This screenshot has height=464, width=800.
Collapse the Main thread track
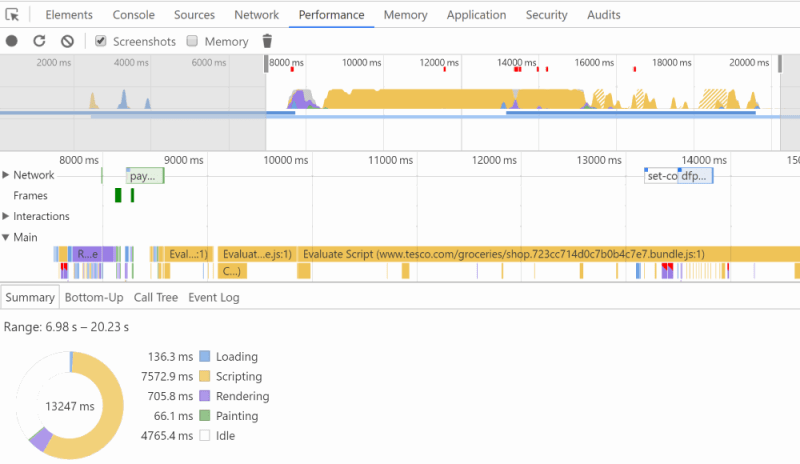point(6,237)
